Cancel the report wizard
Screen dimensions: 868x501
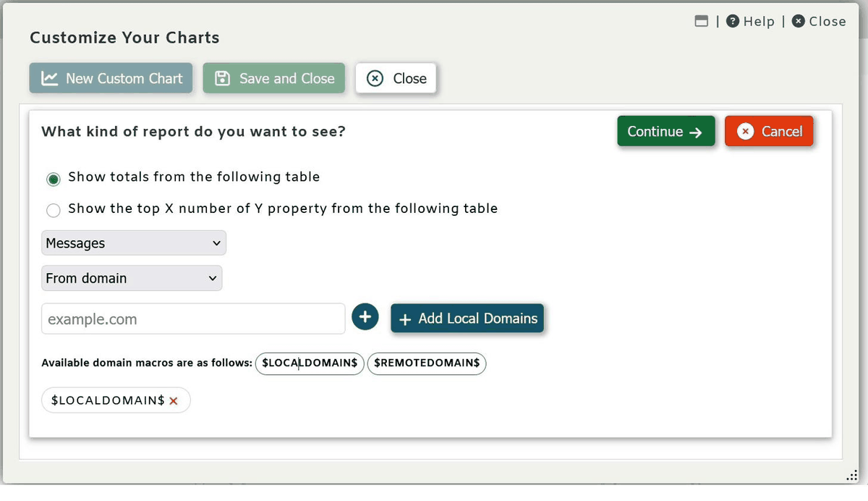(x=770, y=131)
